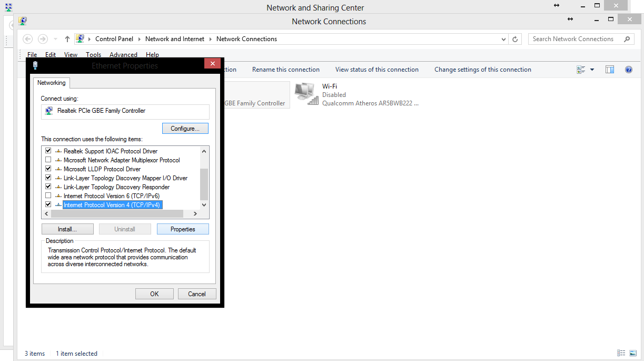The width and height of the screenshot is (644, 361).
Task: Expand chevron after Network and Internet breadcrumb
Action: coord(210,39)
